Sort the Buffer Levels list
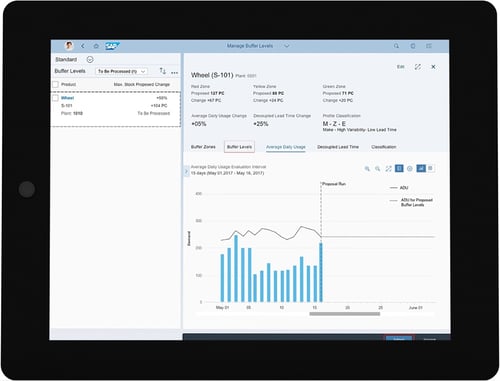500x381 pixels. (162, 71)
